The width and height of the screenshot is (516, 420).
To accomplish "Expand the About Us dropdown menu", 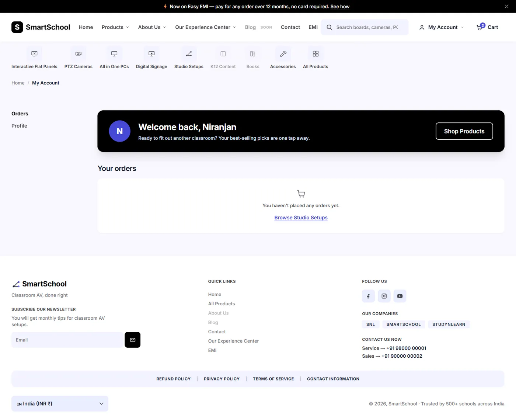I will coord(152,27).
